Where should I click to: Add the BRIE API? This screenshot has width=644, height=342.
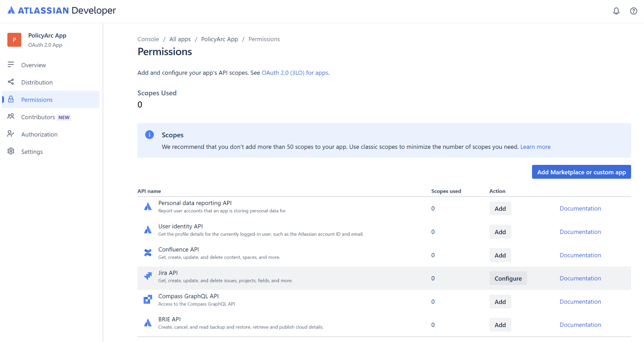[x=500, y=325]
